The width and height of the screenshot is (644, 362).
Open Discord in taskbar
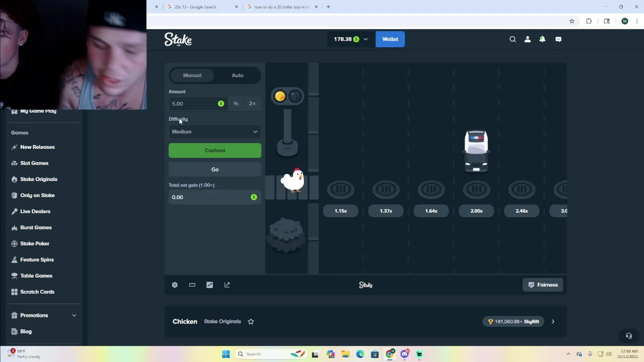(405, 354)
